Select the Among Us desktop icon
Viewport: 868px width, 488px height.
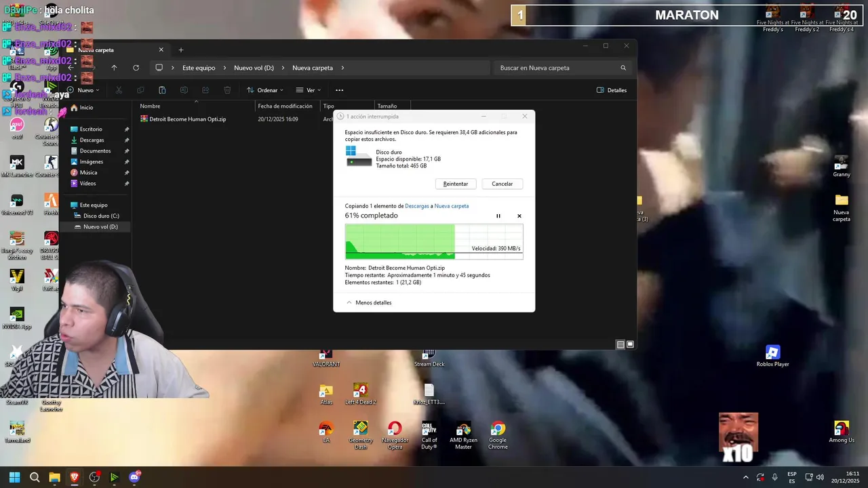pyautogui.click(x=842, y=432)
